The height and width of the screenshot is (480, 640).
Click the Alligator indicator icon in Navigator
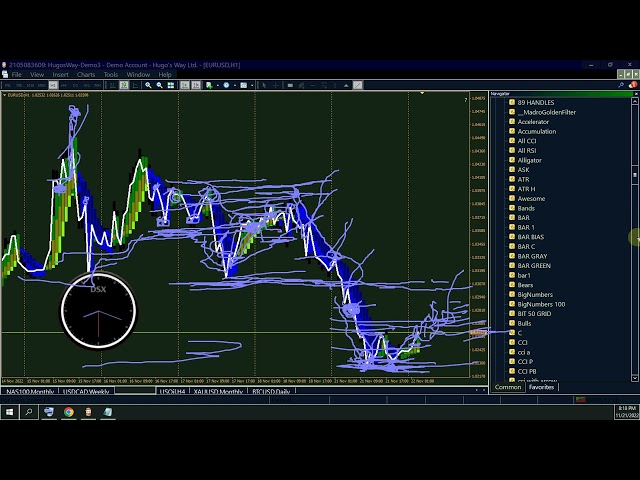(x=512, y=160)
